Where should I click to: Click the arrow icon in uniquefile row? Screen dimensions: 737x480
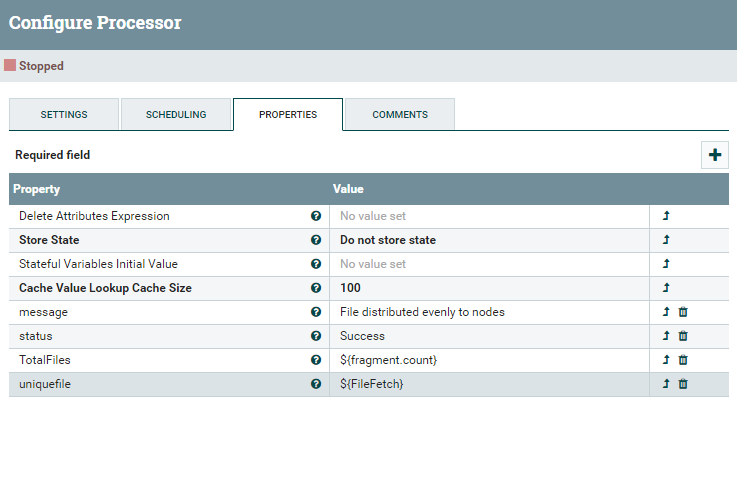click(666, 384)
